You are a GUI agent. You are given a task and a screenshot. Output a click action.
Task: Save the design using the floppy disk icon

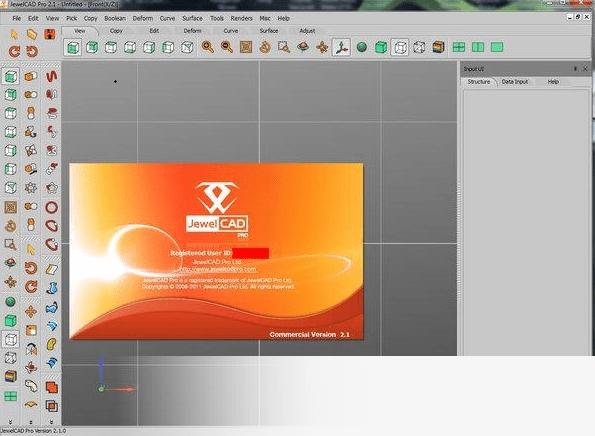pos(50,35)
